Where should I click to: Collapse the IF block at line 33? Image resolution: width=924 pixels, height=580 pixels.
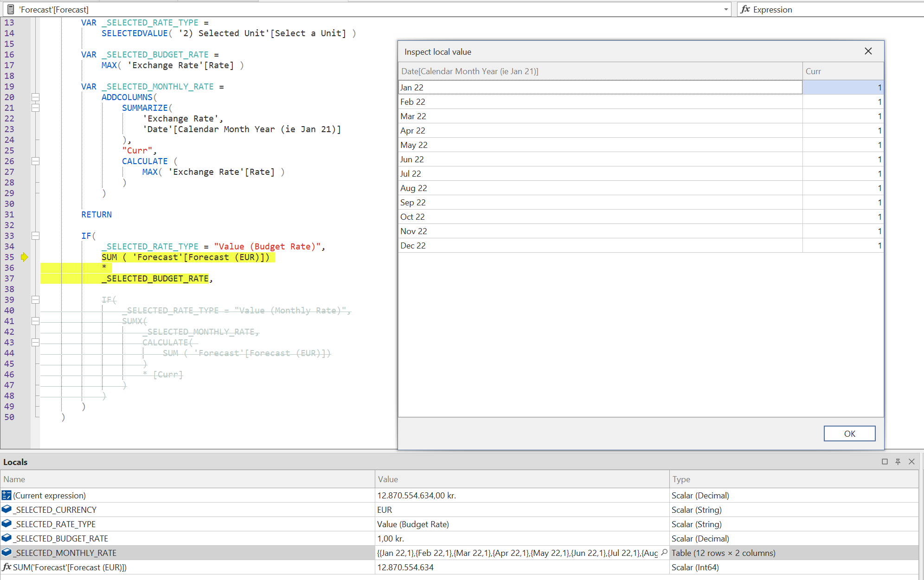tap(35, 236)
